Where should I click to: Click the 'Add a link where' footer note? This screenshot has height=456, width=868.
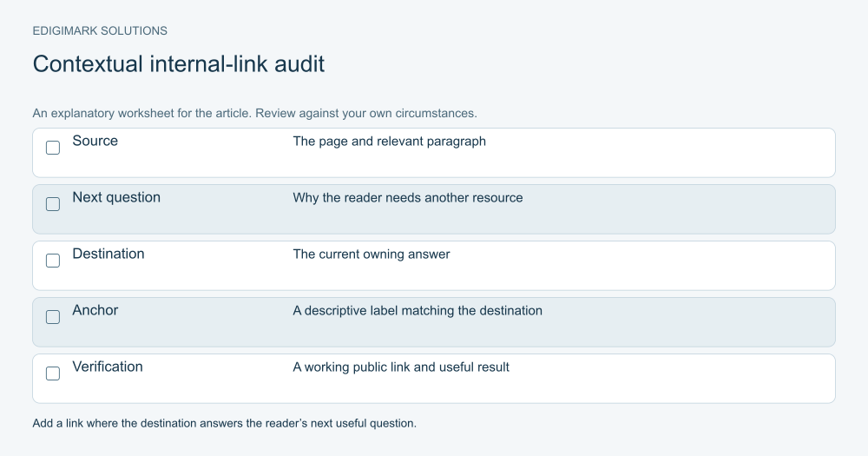pyautogui.click(x=224, y=423)
